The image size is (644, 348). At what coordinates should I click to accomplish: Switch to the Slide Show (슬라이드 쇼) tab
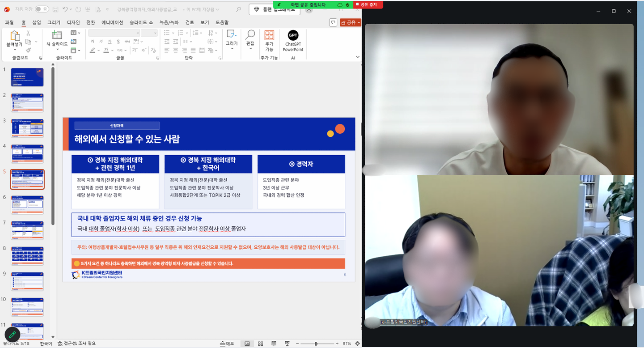(x=141, y=22)
